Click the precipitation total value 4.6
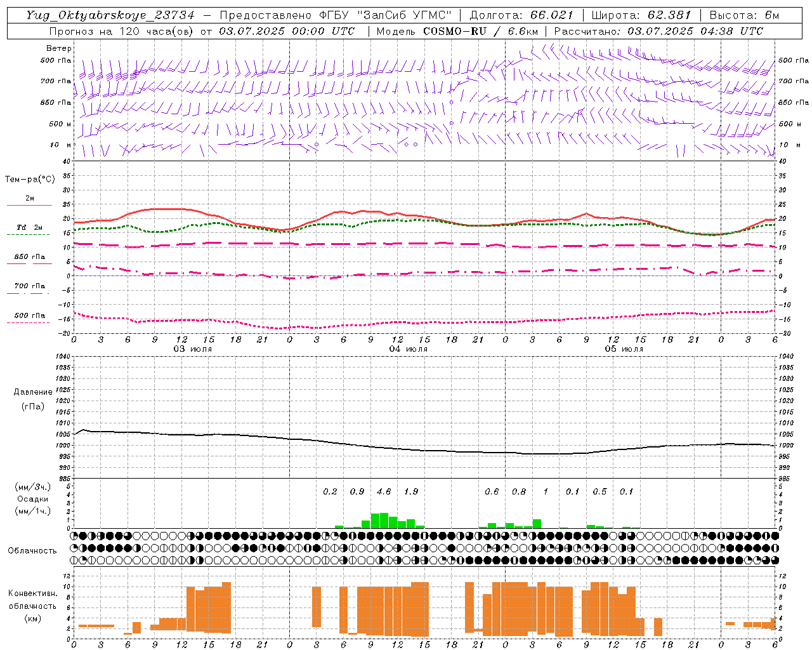The image size is (812, 650). 384,492
